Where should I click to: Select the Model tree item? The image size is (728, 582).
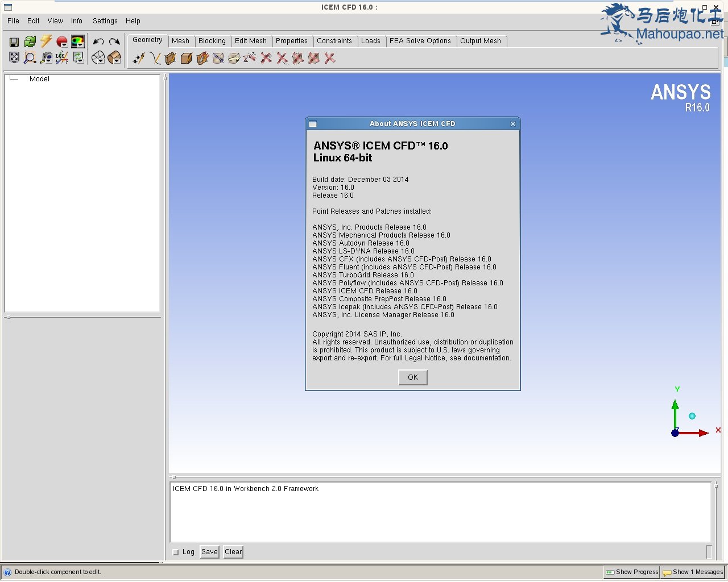[39, 79]
